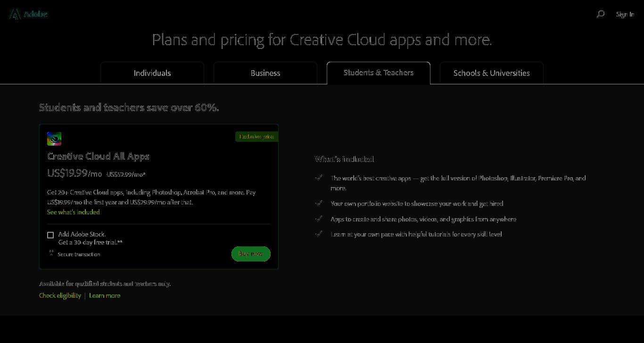Open the search magnifier icon
The image size is (644, 343).
[x=601, y=14]
